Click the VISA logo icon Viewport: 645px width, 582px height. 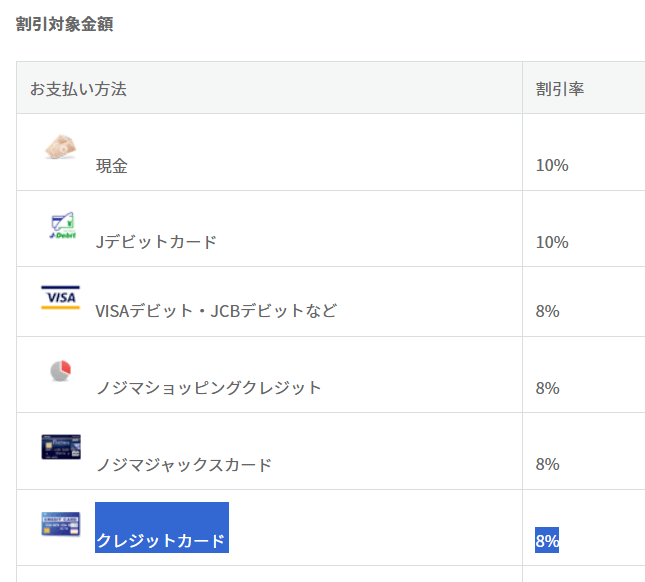[x=60, y=297]
